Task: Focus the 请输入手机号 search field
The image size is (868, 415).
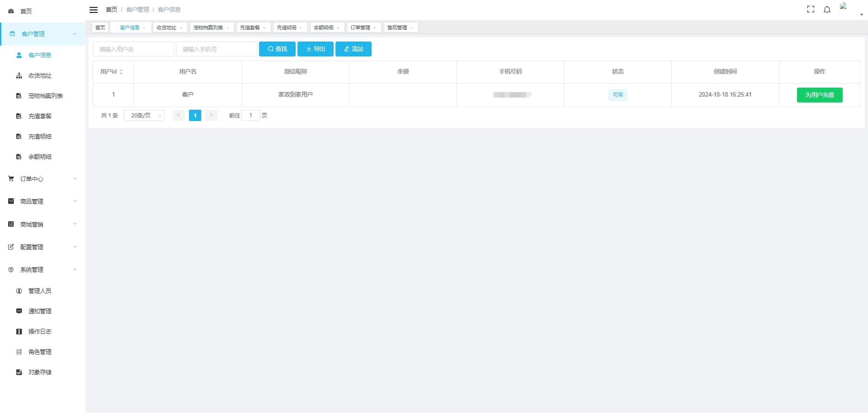Action: pyautogui.click(x=217, y=49)
